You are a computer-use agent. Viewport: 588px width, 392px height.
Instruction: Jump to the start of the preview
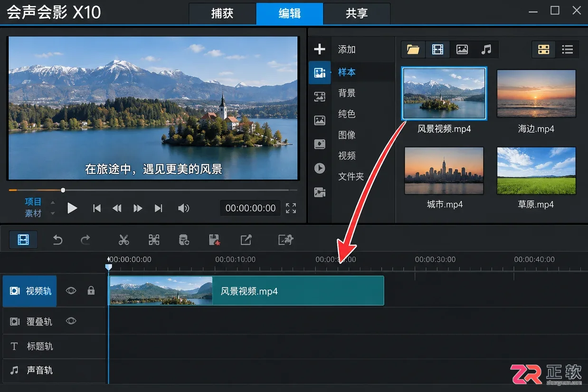pyautogui.click(x=97, y=208)
